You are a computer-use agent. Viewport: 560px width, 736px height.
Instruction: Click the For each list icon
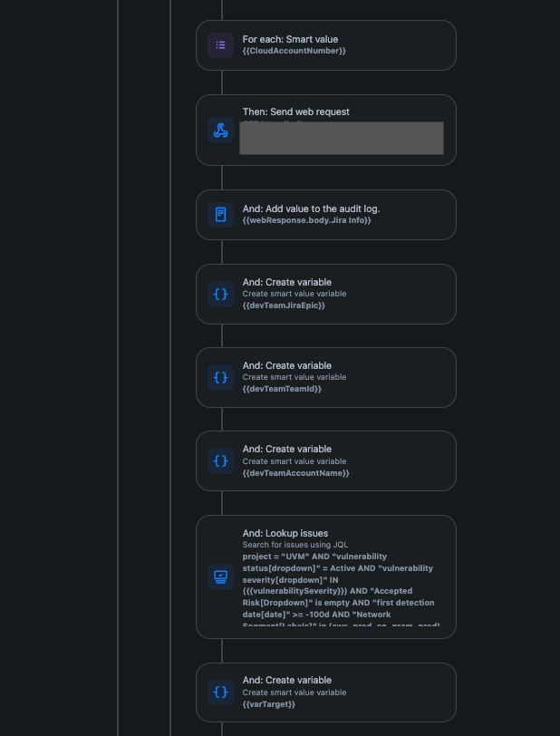220,44
